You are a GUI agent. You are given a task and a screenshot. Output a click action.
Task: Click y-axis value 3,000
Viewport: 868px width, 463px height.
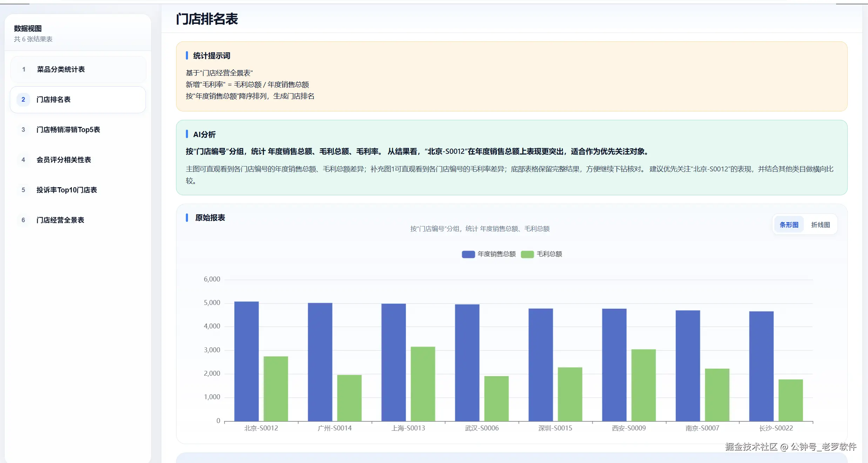pos(212,350)
